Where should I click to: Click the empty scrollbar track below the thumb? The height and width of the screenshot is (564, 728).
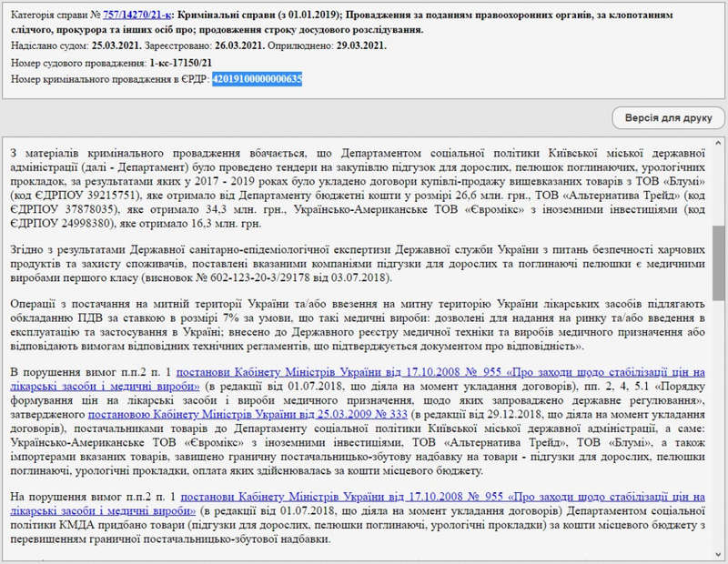click(718, 437)
